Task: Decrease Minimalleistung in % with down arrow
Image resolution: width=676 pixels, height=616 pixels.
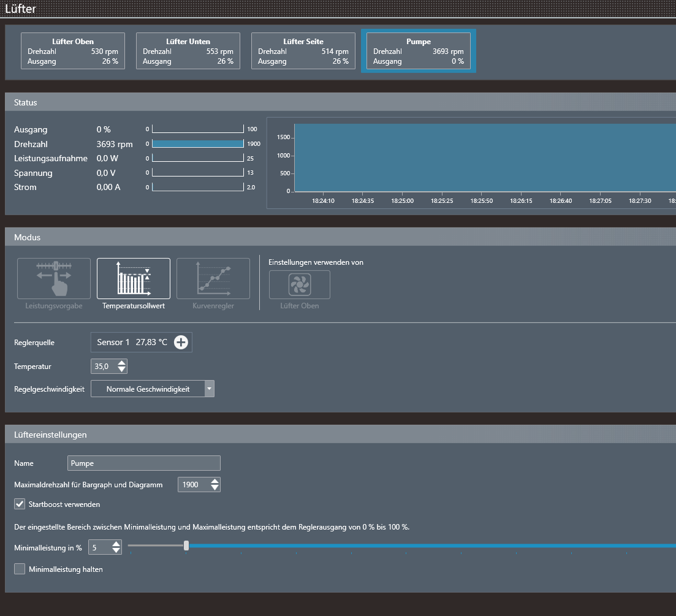Action: (x=116, y=551)
